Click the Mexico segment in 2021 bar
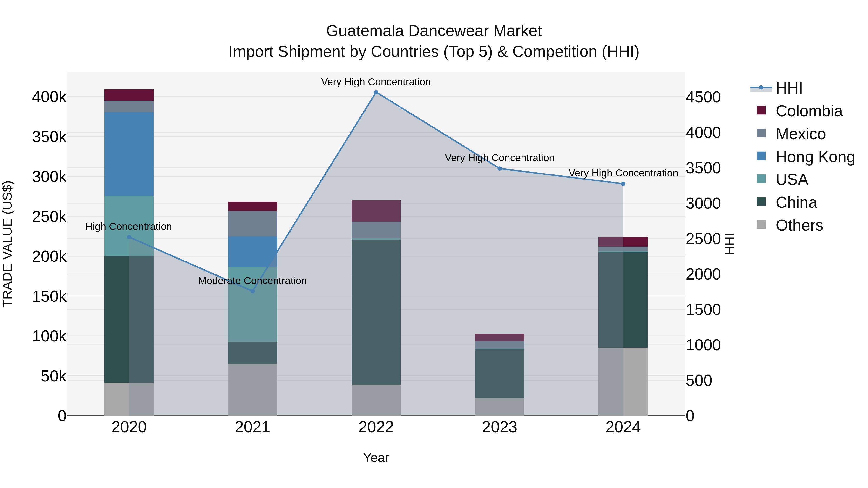This screenshot has width=868, height=488. tap(252, 224)
